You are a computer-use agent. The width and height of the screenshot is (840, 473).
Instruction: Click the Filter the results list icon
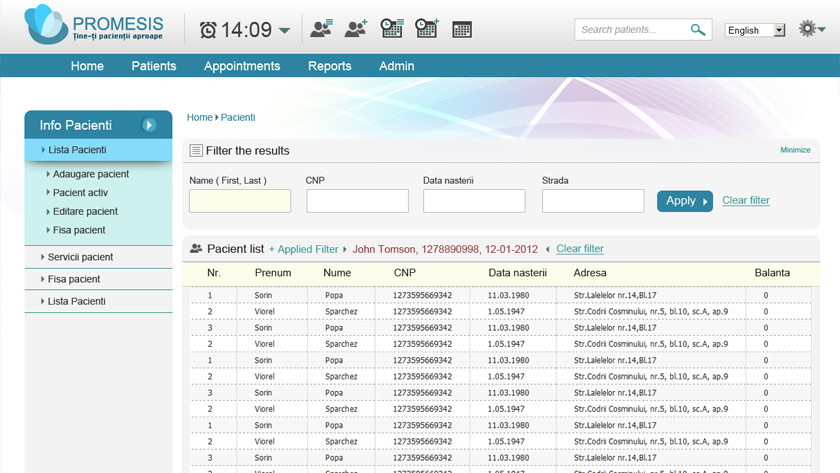(x=196, y=151)
